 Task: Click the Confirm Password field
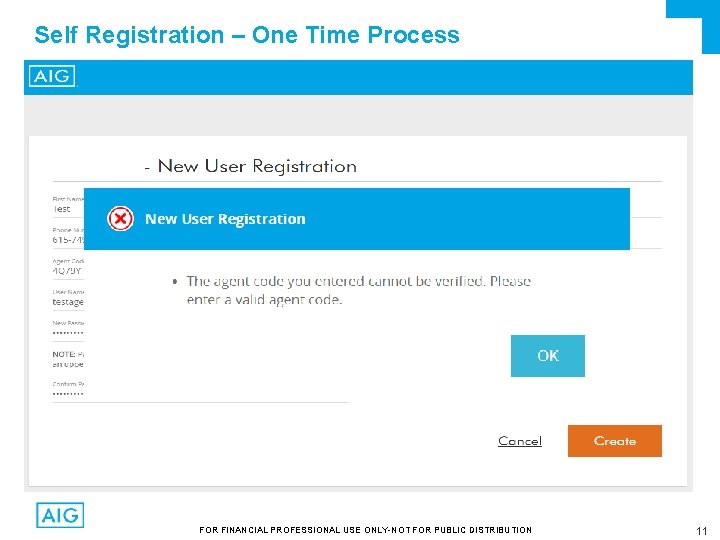click(x=68, y=394)
